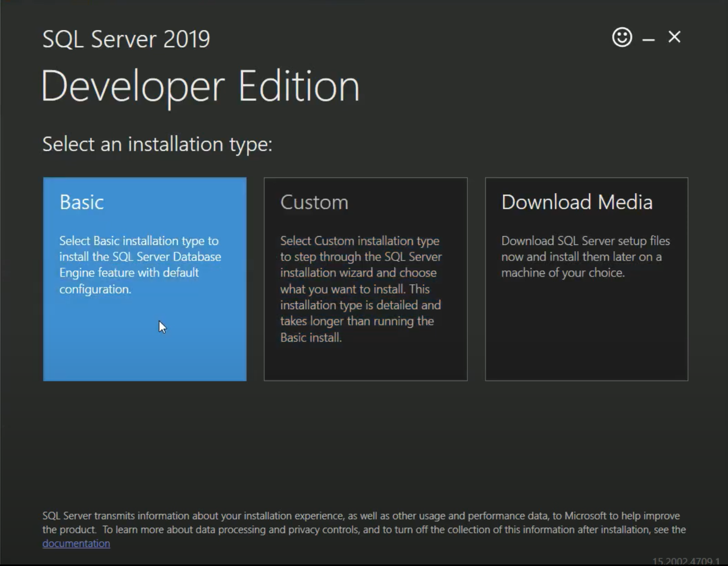
Task: Click the highlighted blue Basic option
Action: click(x=145, y=279)
